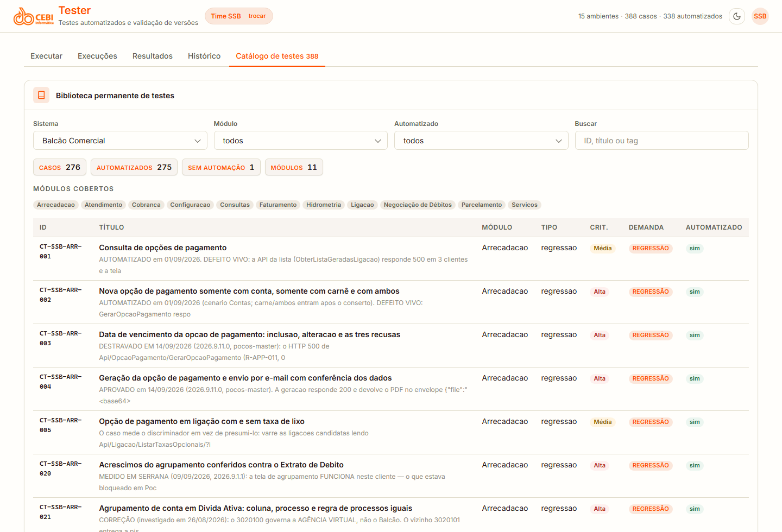The height and width of the screenshot is (532, 782).
Task: Open 'Data de vencimento da opcao' test
Action: 249,334
